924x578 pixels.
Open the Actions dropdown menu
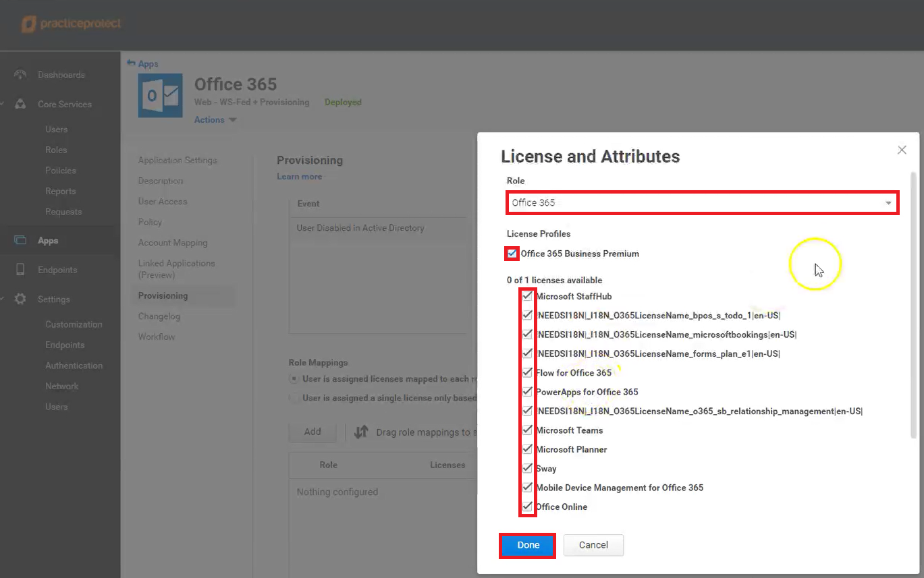point(215,119)
